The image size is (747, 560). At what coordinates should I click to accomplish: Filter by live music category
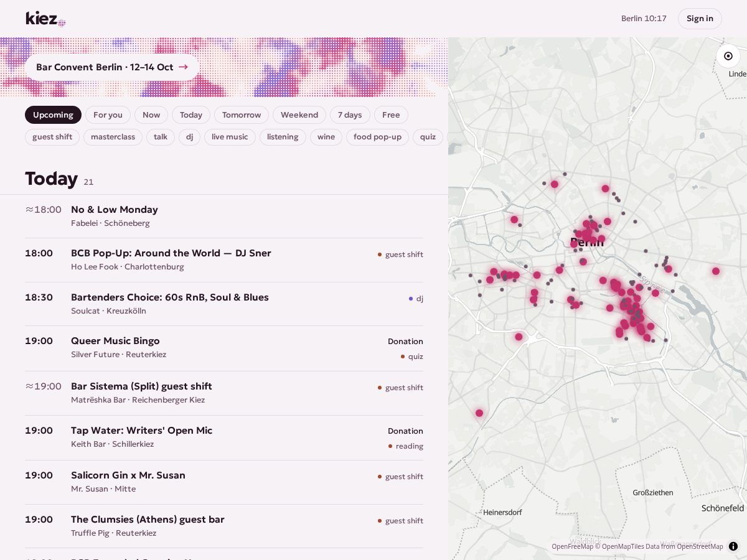[x=230, y=137]
